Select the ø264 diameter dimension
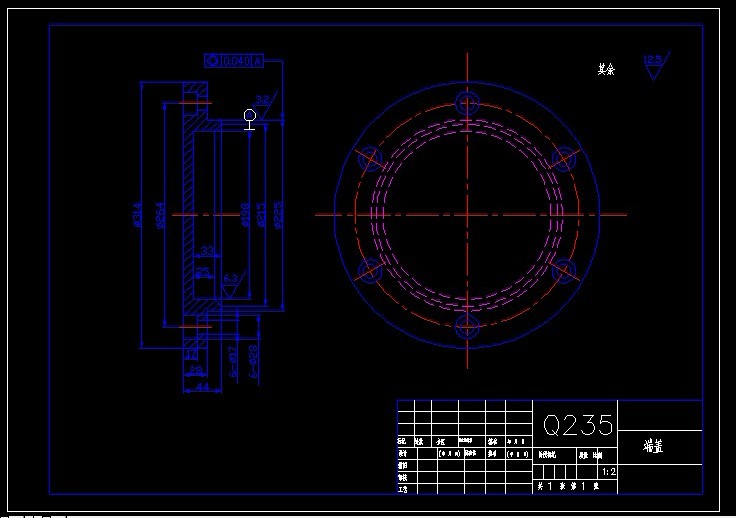Viewport: 736px width, 518px height. 161,215
